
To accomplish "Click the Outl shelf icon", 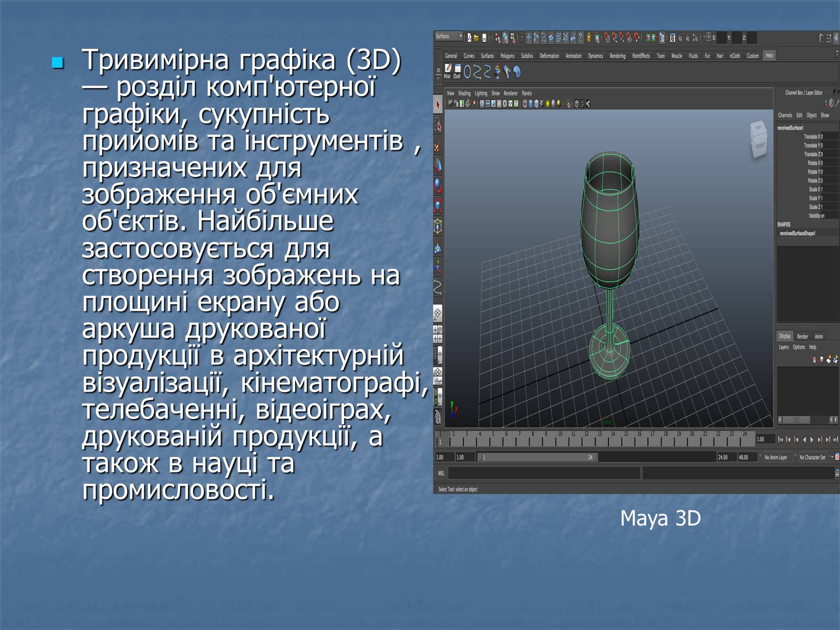I will coord(457,71).
